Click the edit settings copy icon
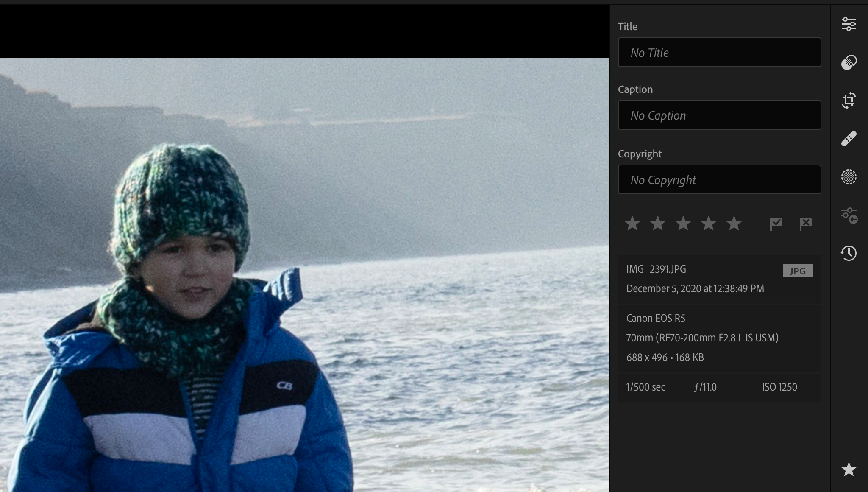Screen dimensions: 868x492 pyautogui.click(x=849, y=215)
